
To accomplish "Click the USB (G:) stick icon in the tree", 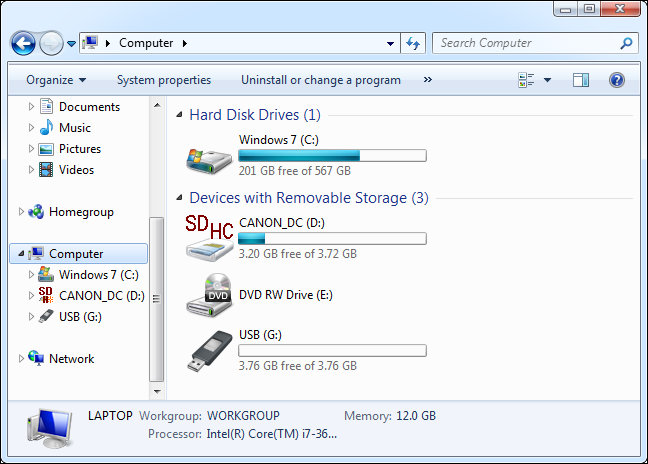I will (x=46, y=316).
